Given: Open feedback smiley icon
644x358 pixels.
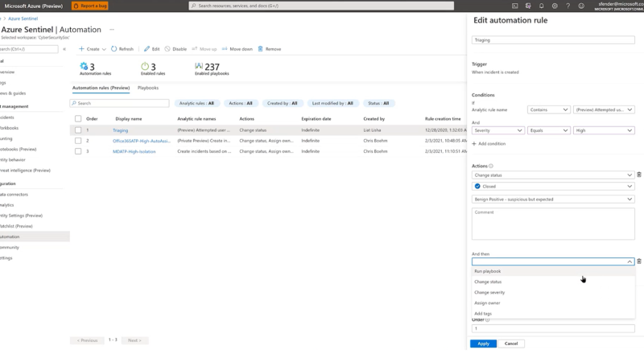Looking at the screenshot, I should tap(581, 6).
